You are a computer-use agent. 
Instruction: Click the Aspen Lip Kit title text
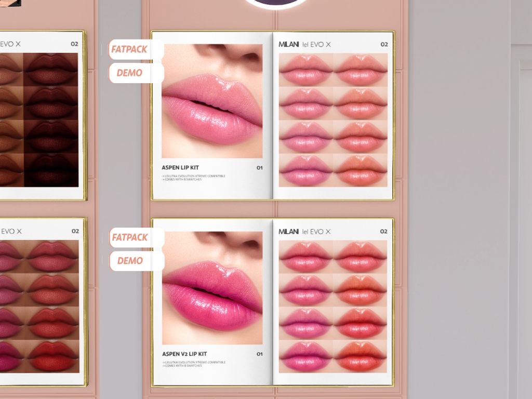(180, 168)
